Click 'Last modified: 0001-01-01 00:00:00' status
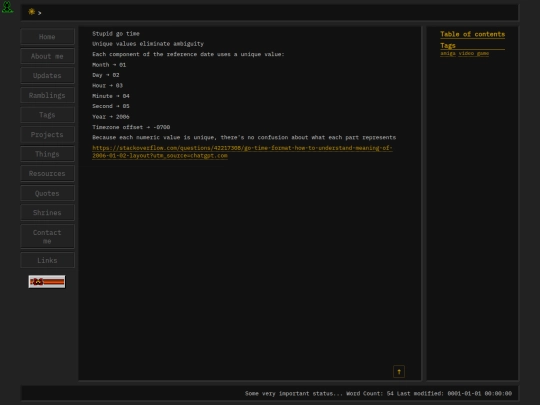 click(x=454, y=393)
